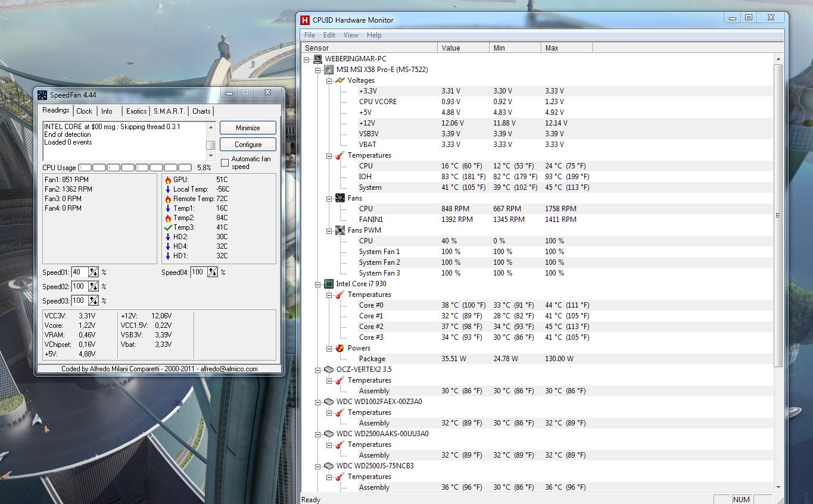This screenshot has width=813, height=504.
Task: Collapse the Intel Core i7 930 node
Action: (x=318, y=284)
